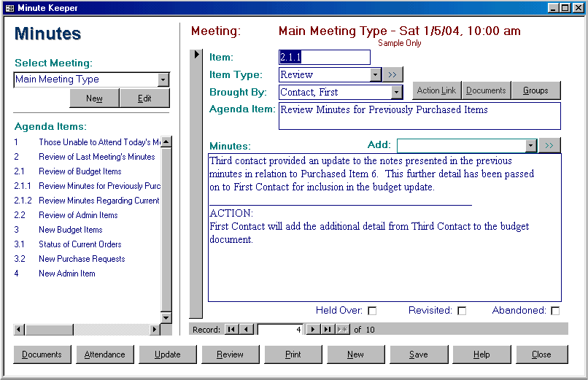The width and height of the screenshot is (588, 380).
Task: Click the Attendance button
Action: pos(105,354)
